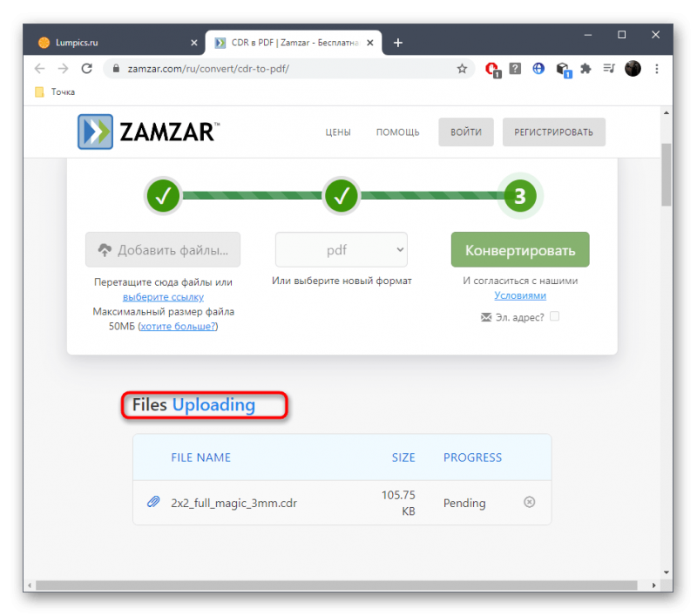Open a new browser tab
The image size is (697, 616).
click(x=398, y=43)
